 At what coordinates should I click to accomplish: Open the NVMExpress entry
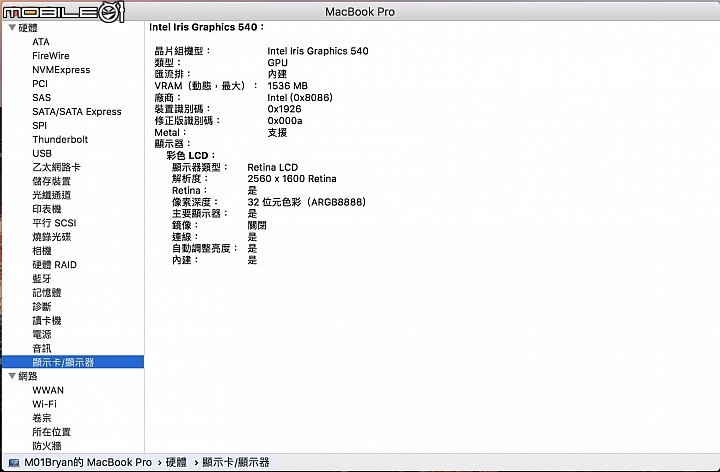click(61, 70)
